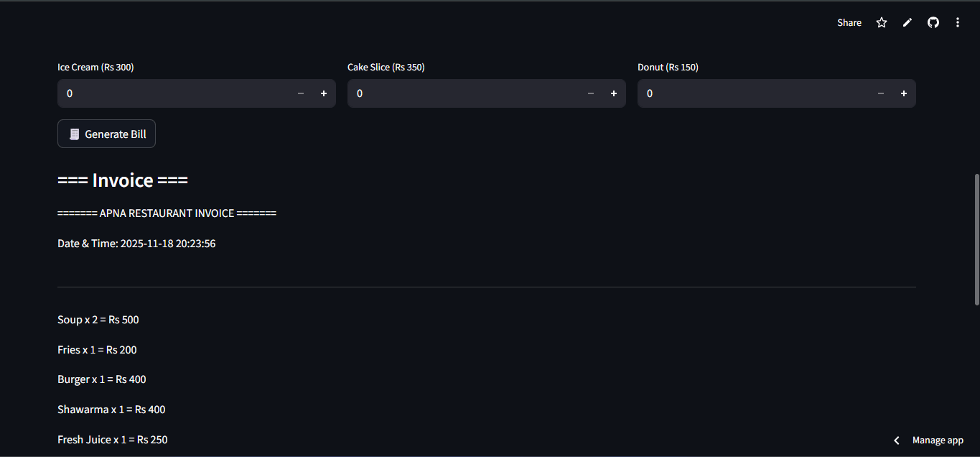980x457 pixels.
Task: Click the Share button
Action: [849, 22]
